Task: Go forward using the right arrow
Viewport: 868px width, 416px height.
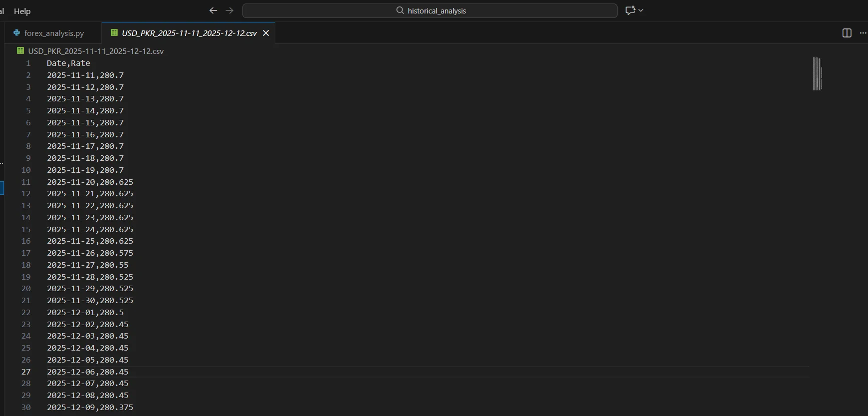Action: coord(229,10)
